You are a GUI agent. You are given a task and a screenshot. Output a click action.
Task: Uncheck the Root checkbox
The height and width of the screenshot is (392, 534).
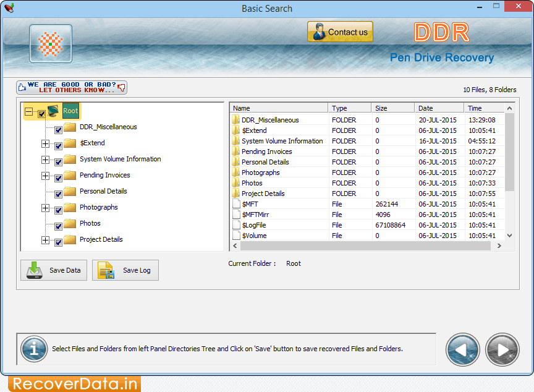tap(41, 114)
